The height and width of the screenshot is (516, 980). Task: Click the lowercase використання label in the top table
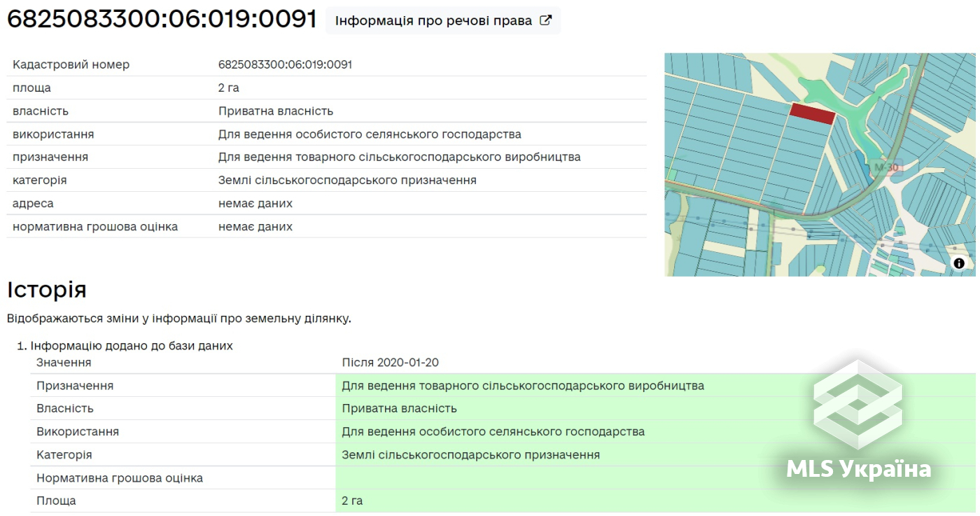pos(53,134)
